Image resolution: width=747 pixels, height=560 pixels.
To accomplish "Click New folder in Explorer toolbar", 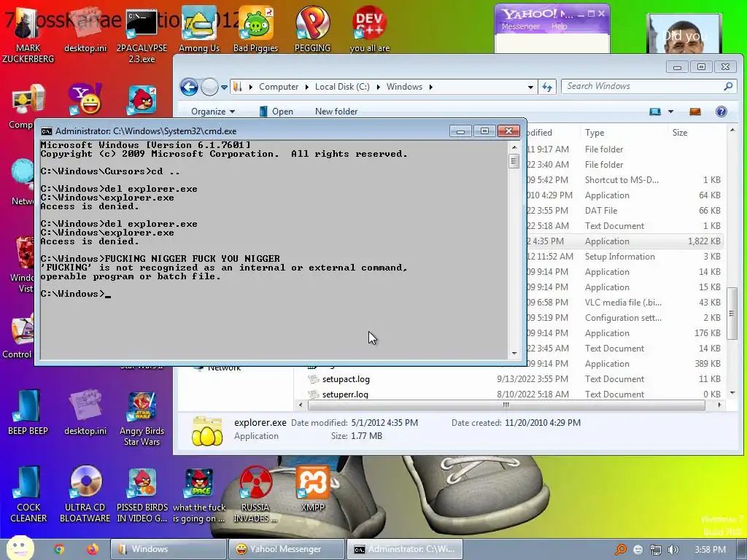I will click(336, 112).
